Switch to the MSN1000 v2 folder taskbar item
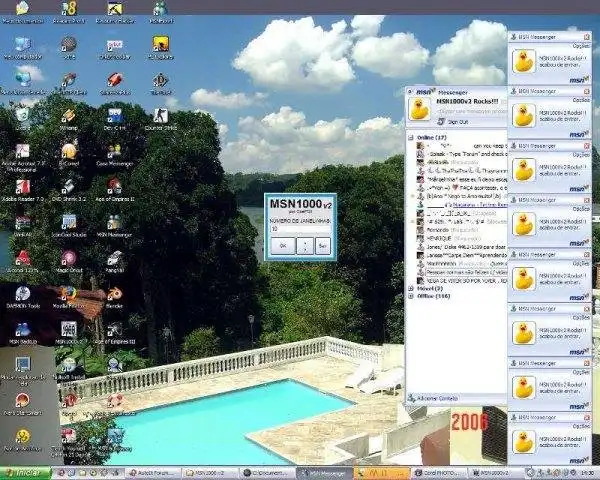 210,473
